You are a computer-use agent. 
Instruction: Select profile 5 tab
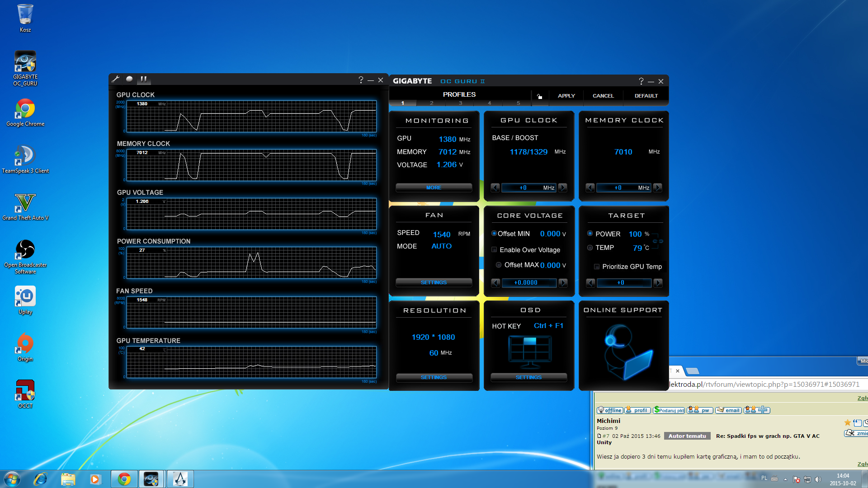pyautogui.click(x=519, y=103)
